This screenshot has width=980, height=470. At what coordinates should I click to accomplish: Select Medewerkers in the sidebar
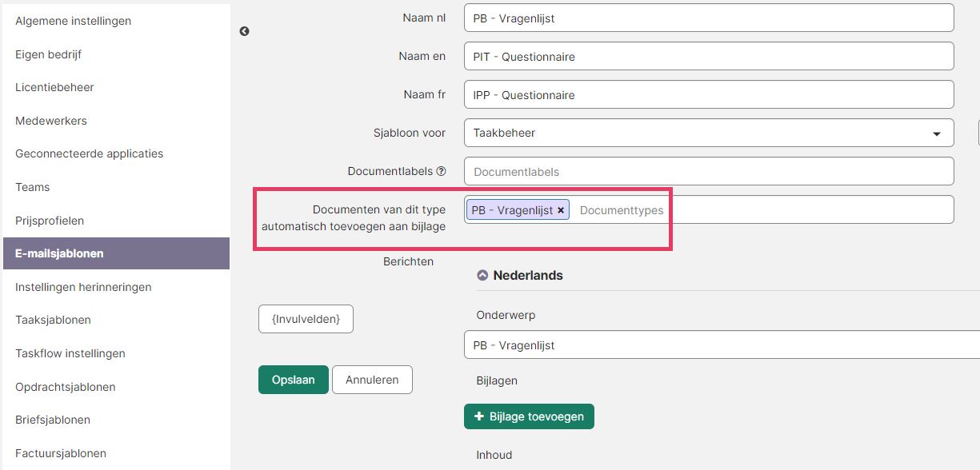coord(51,121)
